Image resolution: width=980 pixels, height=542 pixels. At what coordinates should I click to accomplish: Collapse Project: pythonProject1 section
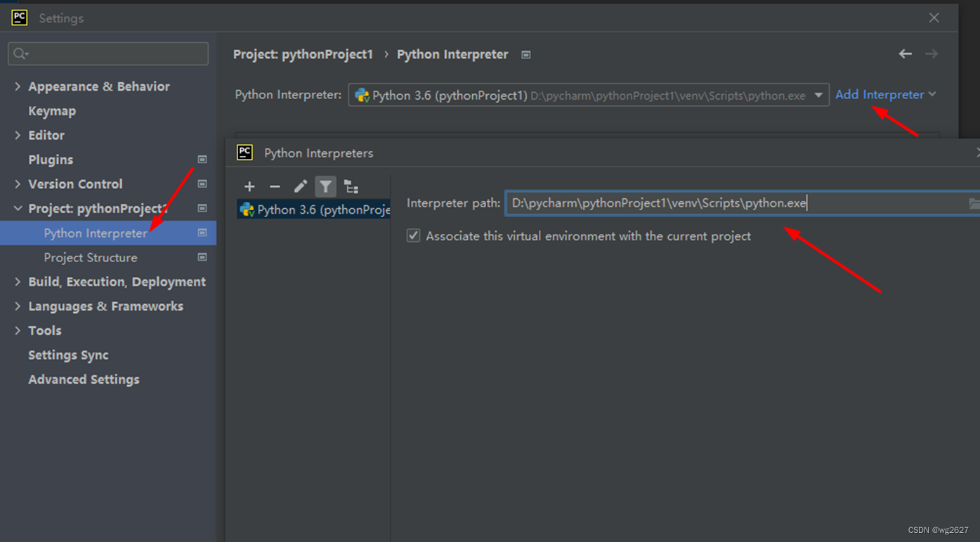(18, 209)
